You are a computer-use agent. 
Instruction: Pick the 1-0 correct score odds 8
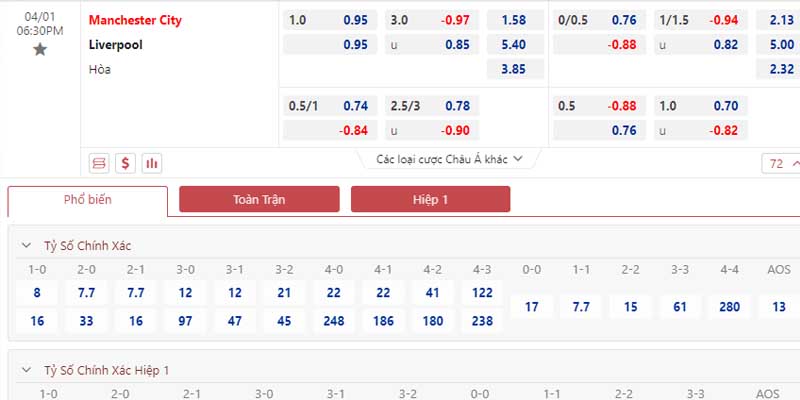click(x=37, y=293)
